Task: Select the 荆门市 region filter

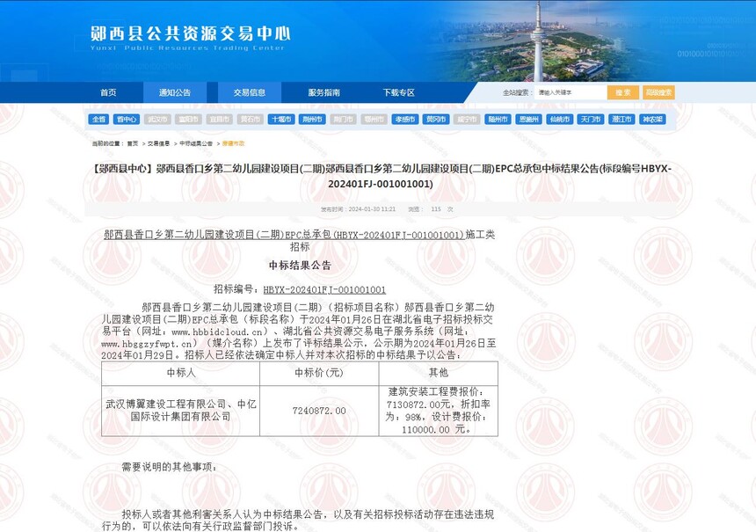Action: (x=343, y=119)
